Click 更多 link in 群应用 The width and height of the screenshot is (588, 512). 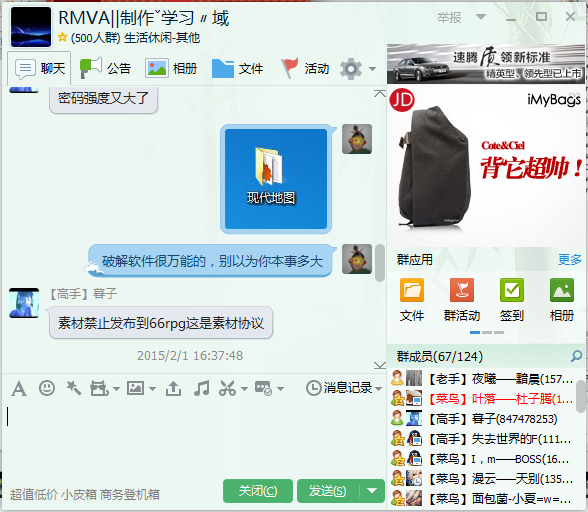570,260
